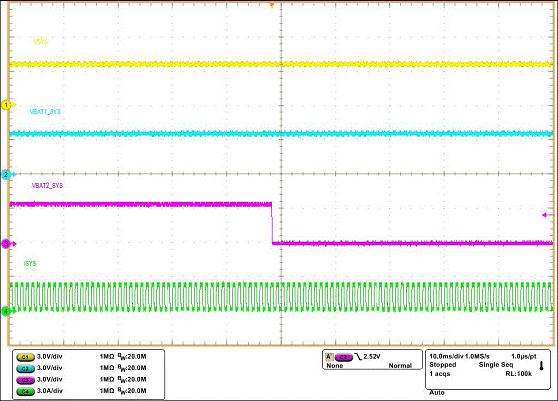Click the VSYS waveform label

[x=41, y=42]
